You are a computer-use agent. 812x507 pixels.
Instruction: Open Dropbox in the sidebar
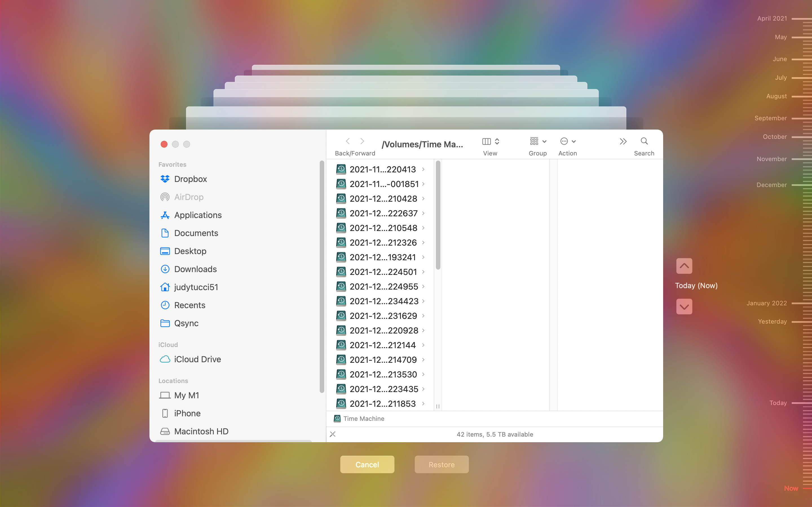coord(190,179)
